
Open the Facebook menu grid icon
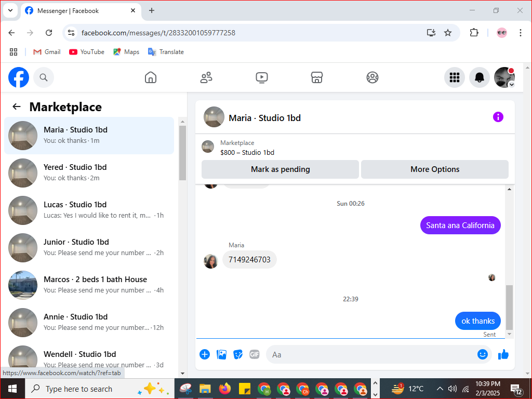click(454, 77)
